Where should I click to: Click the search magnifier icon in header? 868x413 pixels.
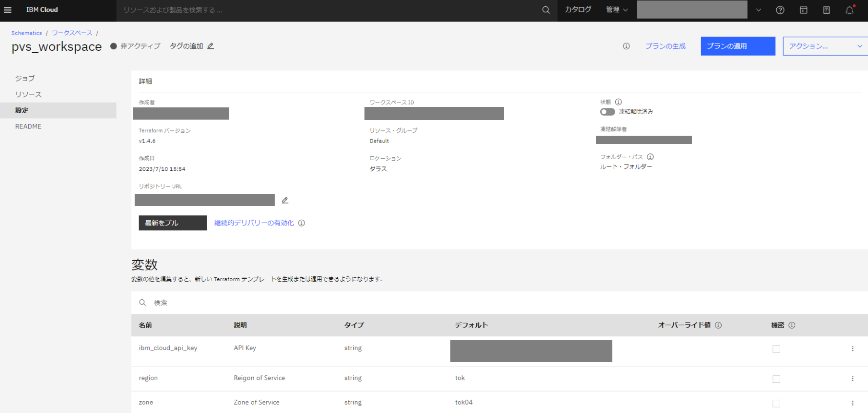pos(546,10)
